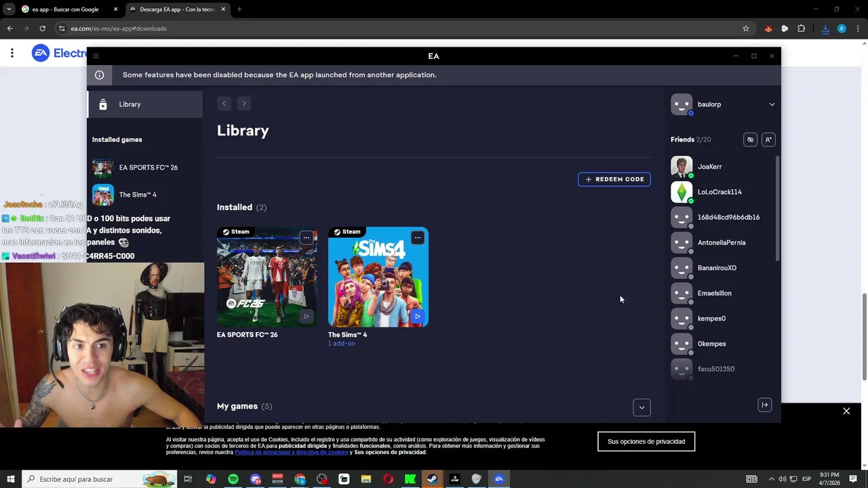Expand the baulorp account dropdown
Image resolution: width=868 pixels, height=488 pixels.
point(772,104)
